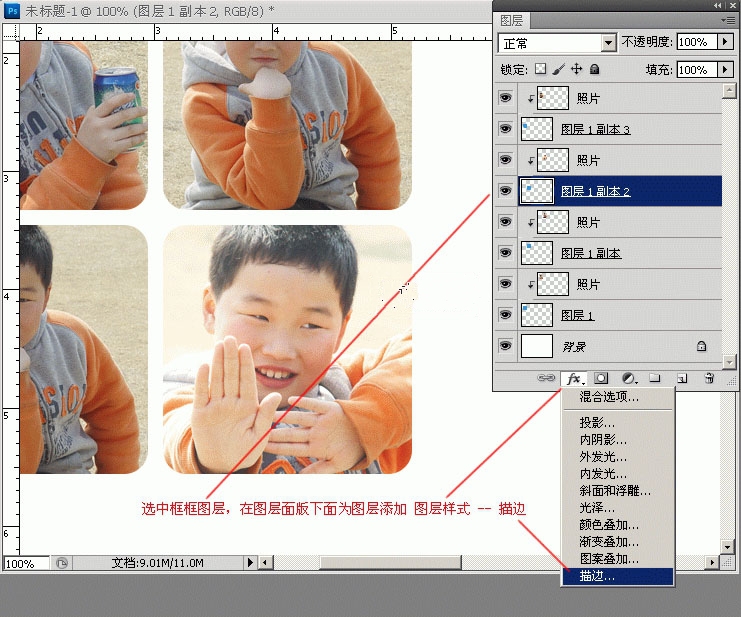Click the lock transparent pixels checkerboard icon
The image size is (741, 617).
[540, 69]
